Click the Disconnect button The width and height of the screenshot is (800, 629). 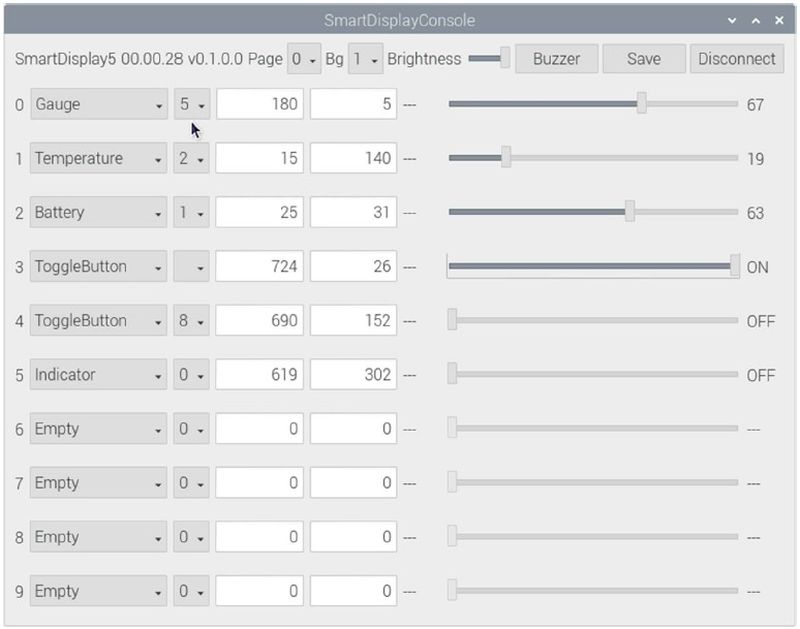[x=736, y=59]
